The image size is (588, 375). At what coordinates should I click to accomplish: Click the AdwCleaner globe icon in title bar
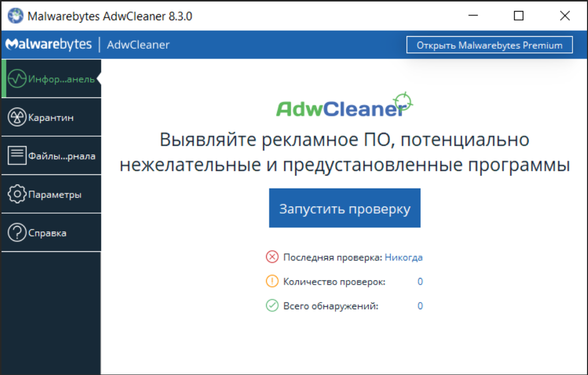[x=16, y=16]
